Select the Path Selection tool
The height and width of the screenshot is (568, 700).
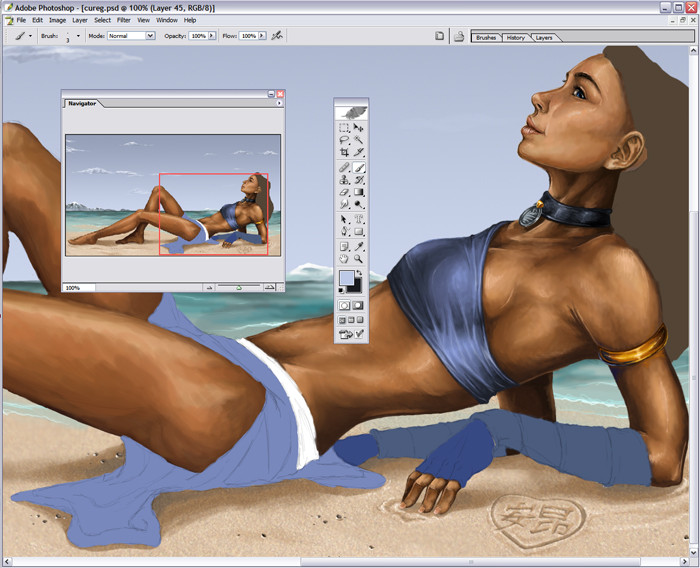344,219
